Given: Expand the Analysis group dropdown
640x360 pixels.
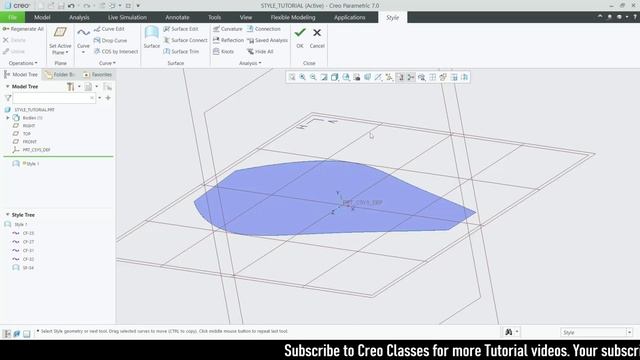Looking at the screenshot, I should pyautogui.click(x=250, y=63).
